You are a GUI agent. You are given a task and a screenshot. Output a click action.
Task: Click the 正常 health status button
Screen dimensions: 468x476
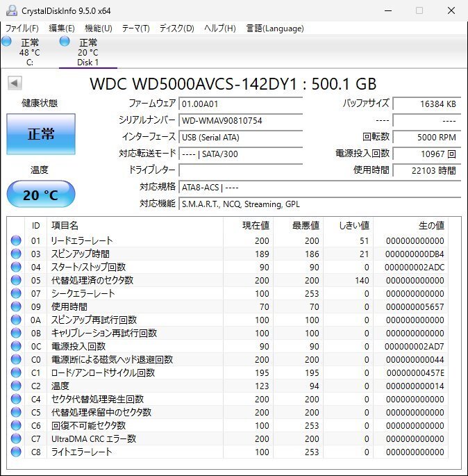click(x=41, y=134)
